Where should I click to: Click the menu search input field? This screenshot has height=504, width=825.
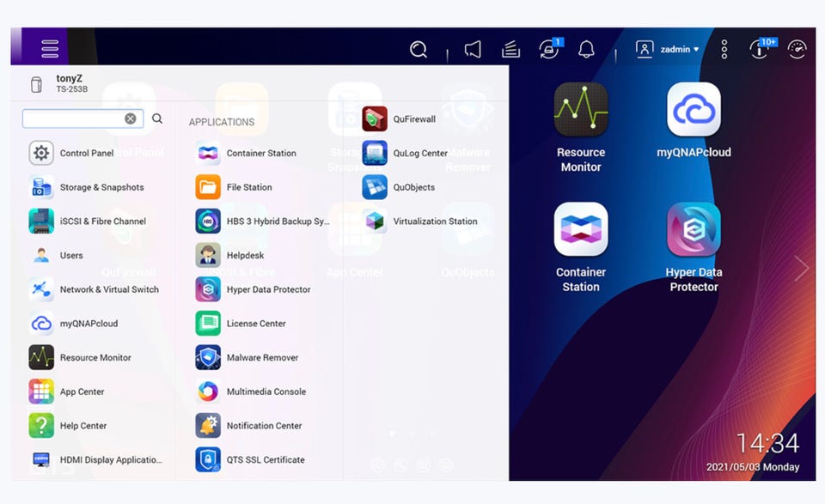82,118
